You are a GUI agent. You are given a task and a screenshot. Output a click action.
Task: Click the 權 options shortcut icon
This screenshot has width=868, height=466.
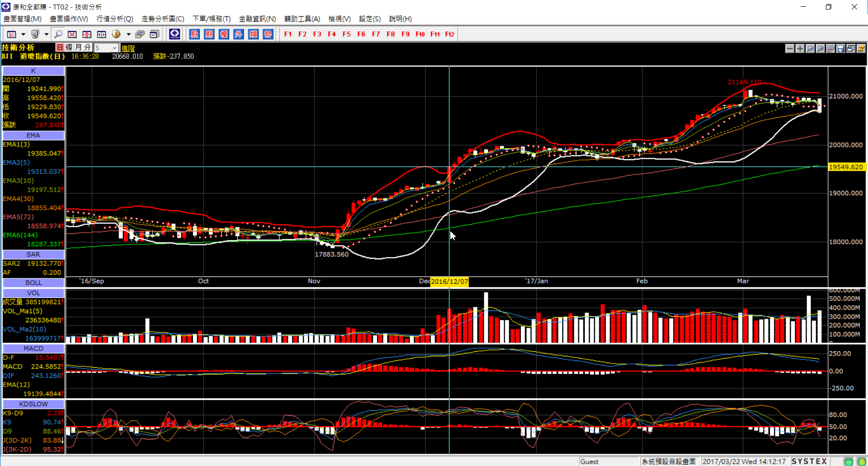pyautogui.click(x=224, y=34)
